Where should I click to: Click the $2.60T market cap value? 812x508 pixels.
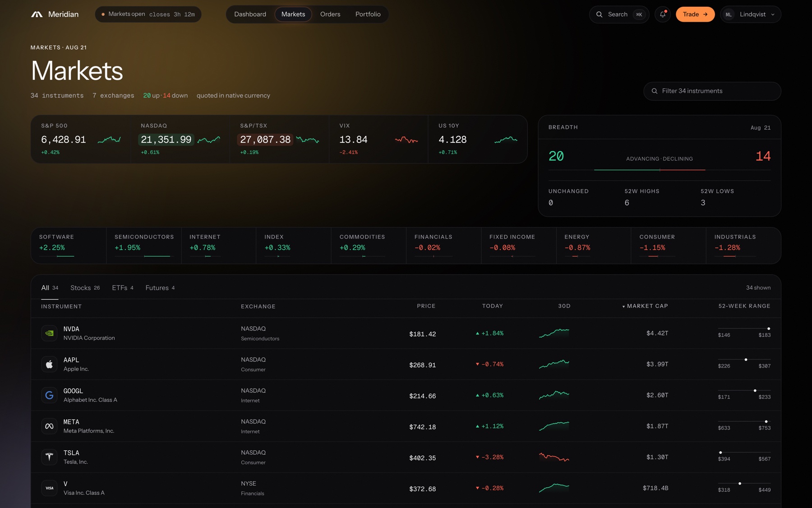(x=657, y=395)
